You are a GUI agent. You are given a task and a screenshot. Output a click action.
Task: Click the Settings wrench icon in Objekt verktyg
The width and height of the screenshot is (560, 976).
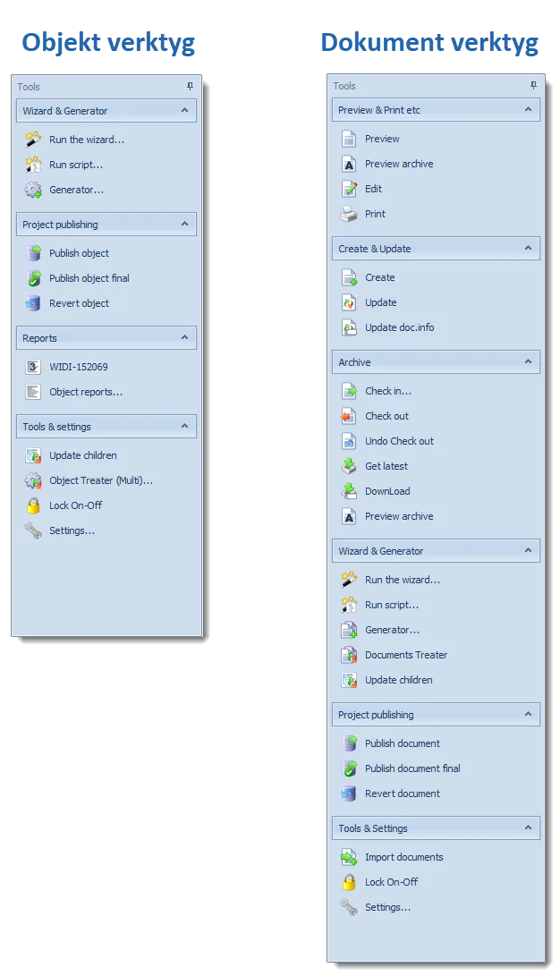(33, 530)
